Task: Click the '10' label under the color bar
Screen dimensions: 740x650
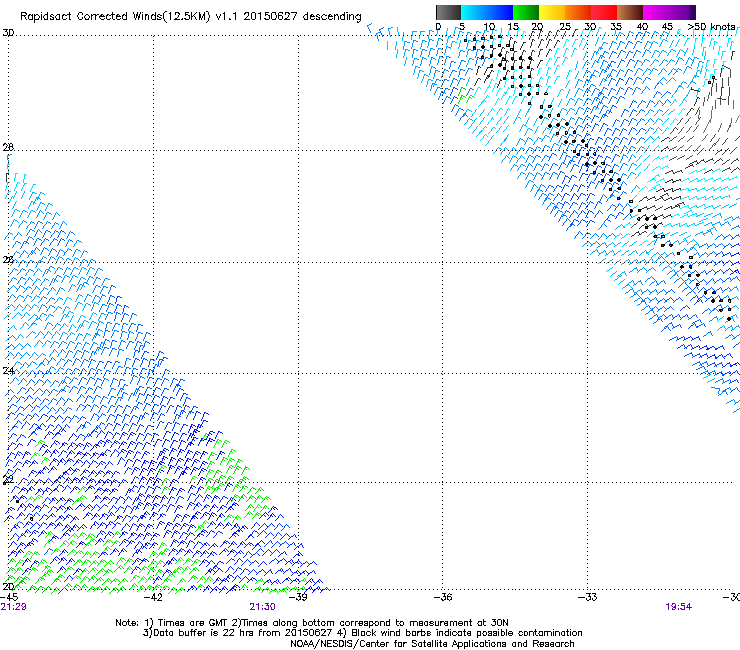Action: click(489, 26)
